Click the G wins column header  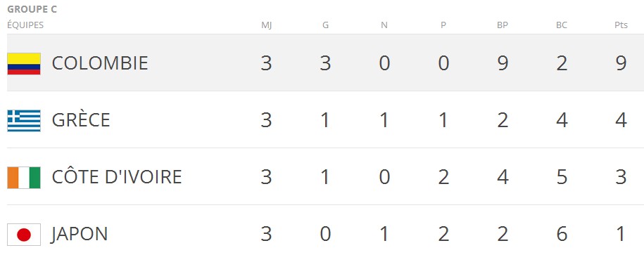[x=325, y=25]
